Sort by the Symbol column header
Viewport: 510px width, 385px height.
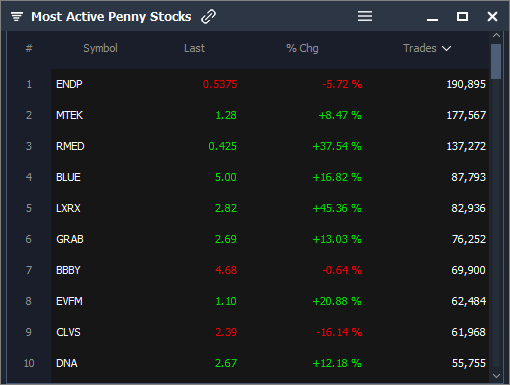[100, 48]
